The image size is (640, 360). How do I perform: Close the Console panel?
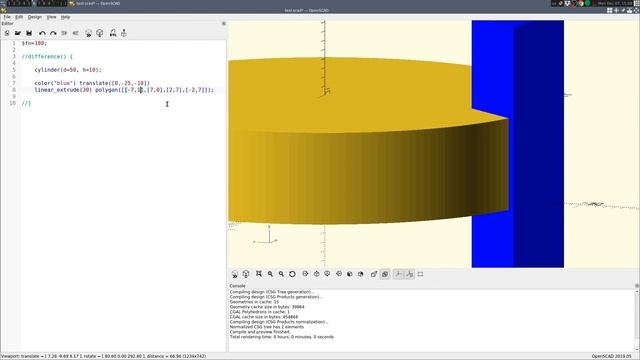(x=637, y=286)
